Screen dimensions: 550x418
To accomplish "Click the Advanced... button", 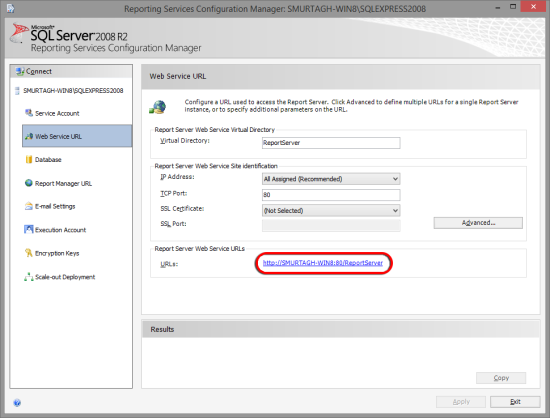I will (x=478, y=223).
